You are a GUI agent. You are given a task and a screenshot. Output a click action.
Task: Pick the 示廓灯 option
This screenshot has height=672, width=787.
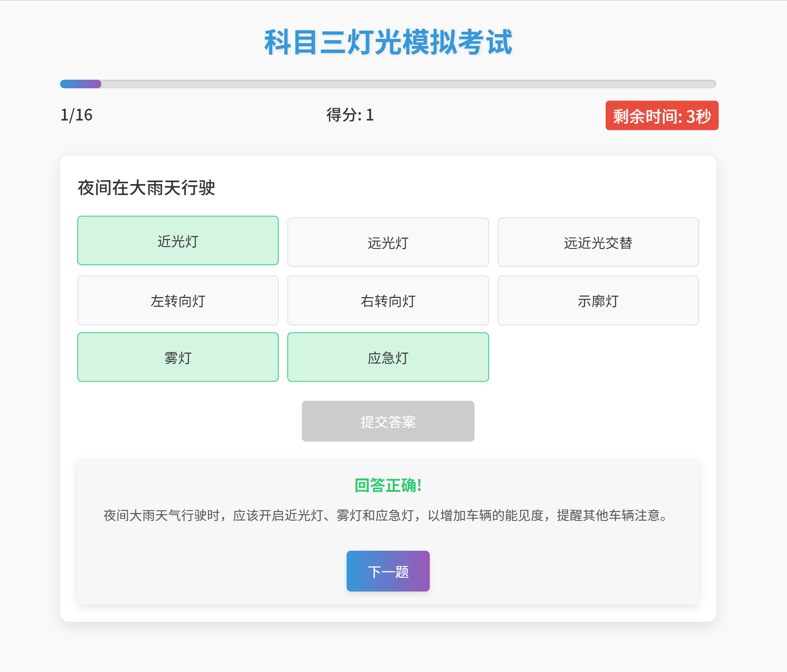coord(598,300)
